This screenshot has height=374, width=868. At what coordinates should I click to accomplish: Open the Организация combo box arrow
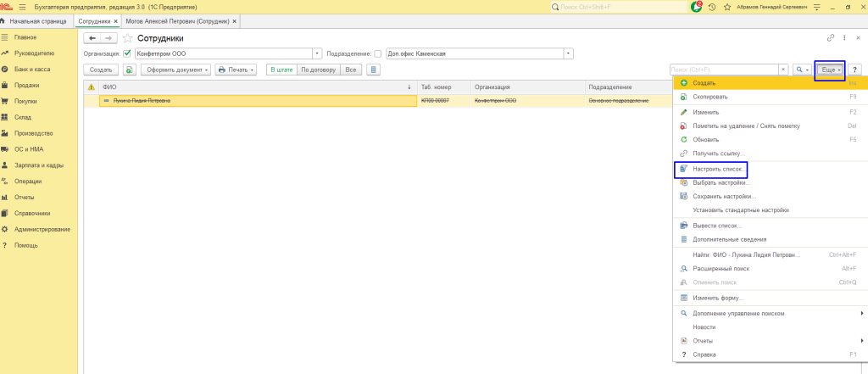click(318, 53)
